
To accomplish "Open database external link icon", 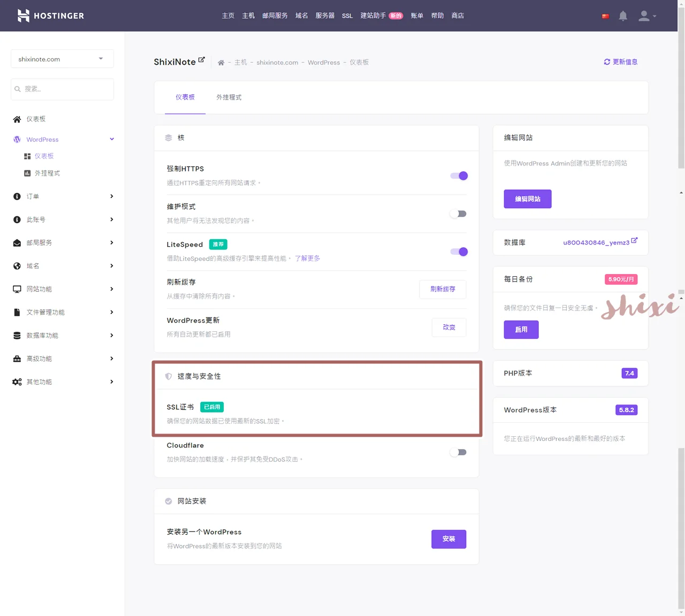I will [634, 241].
